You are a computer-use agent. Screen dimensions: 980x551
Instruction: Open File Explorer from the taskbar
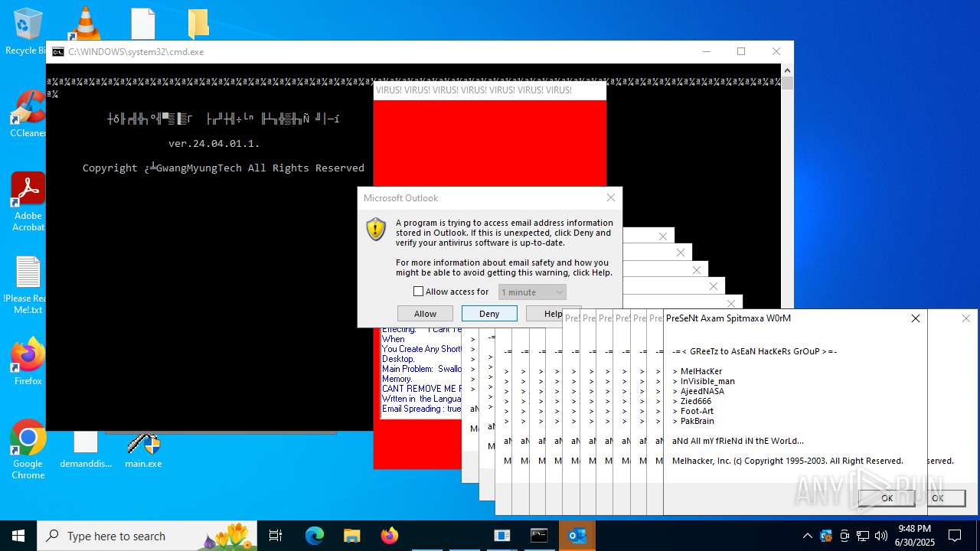(x=351, y=536)
